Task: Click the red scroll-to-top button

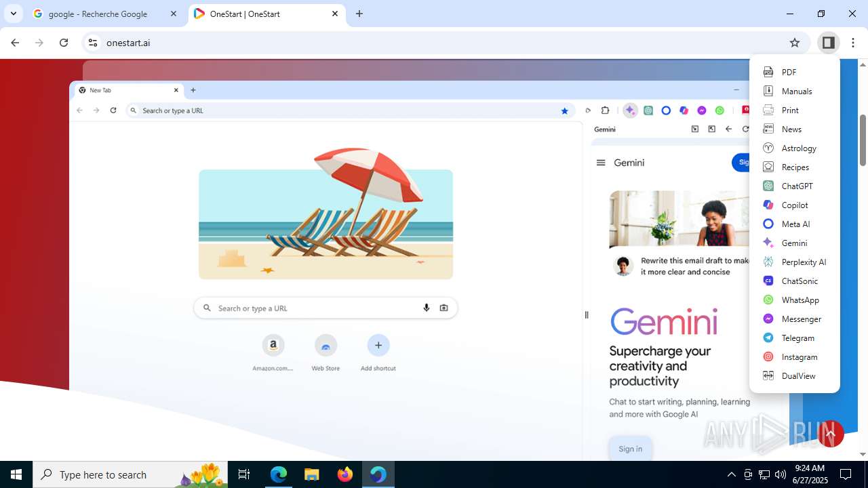Action: pos(831,434)
